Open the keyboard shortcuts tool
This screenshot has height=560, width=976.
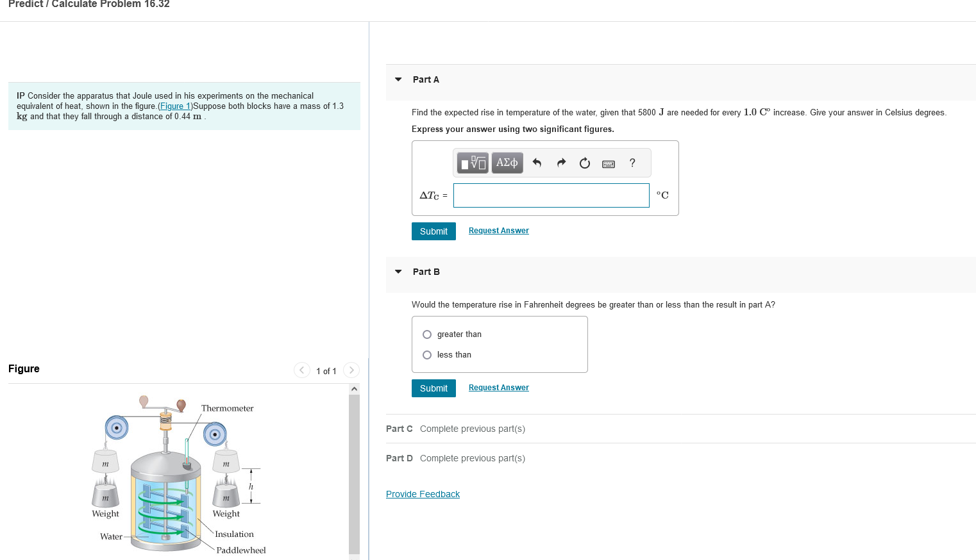[608, 163]
